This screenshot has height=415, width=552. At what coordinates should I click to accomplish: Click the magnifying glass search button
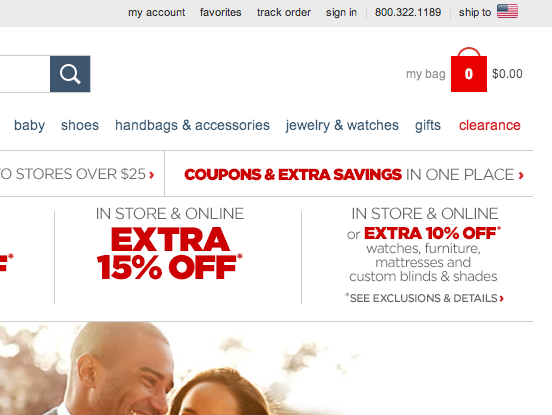70,74
